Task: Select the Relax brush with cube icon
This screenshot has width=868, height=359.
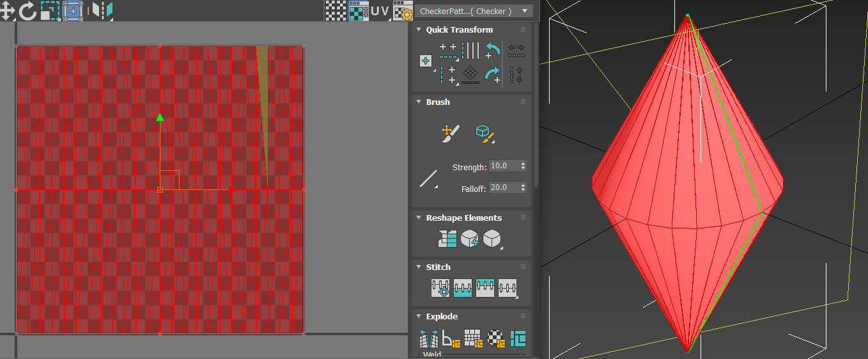Action: coord(485,133)
